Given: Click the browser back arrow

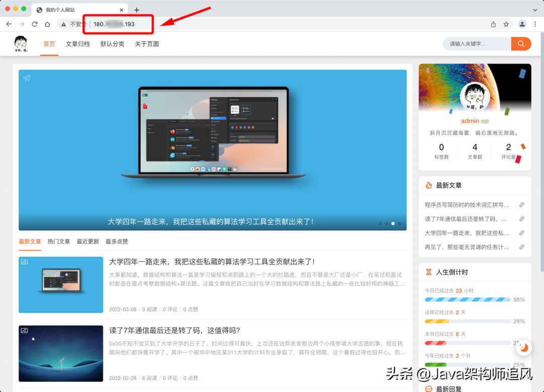Looking at the screenshot, I should [9, 24].
